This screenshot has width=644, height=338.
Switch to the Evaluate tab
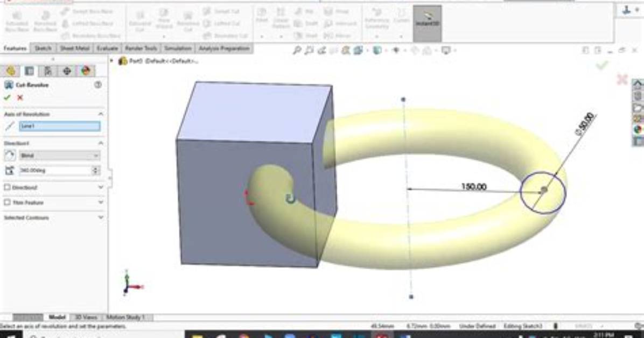coord(107,48)
